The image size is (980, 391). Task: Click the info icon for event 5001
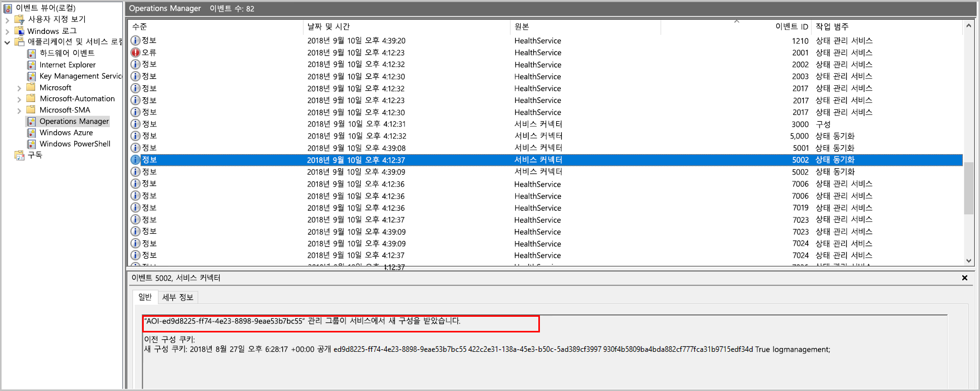[135, 148]
